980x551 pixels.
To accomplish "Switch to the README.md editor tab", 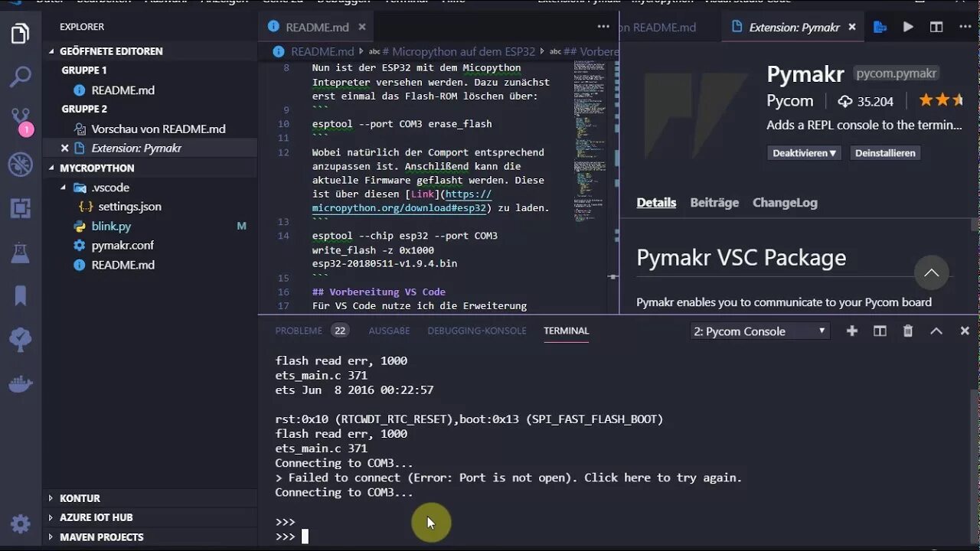I will click(317, 27).
